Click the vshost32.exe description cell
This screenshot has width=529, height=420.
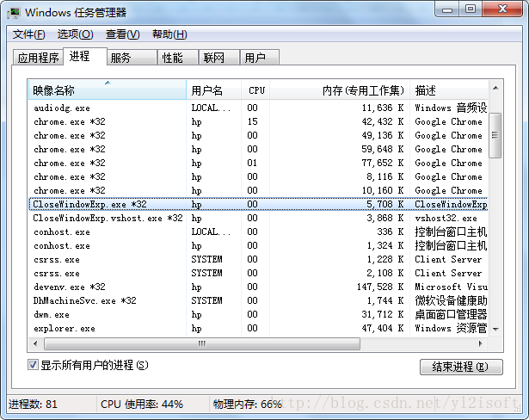click(x=446, y=218)
